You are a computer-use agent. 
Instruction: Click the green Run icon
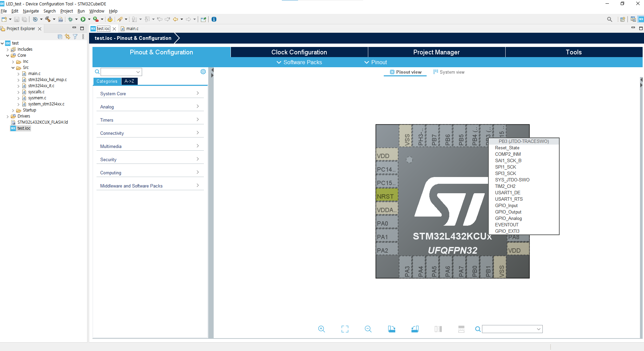pos(83,19)
